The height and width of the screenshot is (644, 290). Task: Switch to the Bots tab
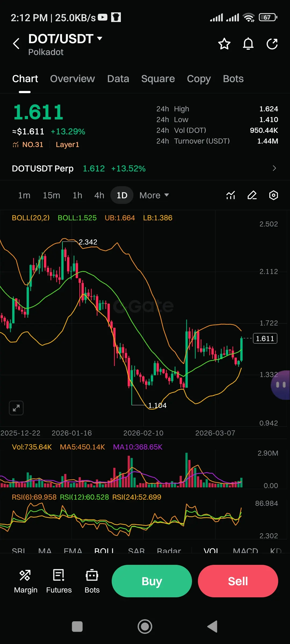[233, 79]
